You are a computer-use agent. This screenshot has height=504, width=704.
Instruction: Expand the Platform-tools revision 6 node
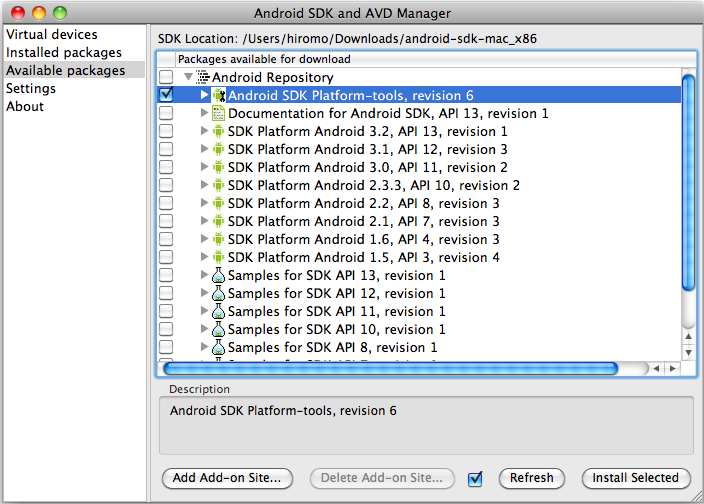click(204, 95)
